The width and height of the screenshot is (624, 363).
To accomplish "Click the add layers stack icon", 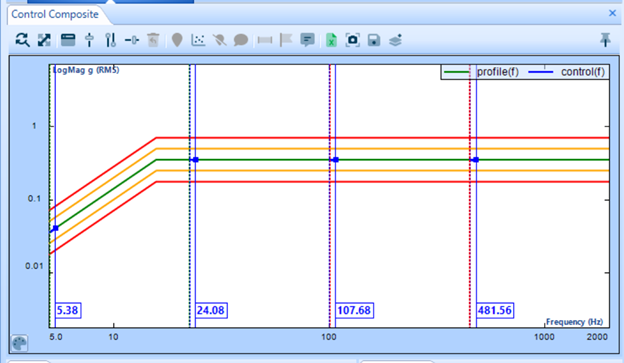I will (x=395, y=40).
